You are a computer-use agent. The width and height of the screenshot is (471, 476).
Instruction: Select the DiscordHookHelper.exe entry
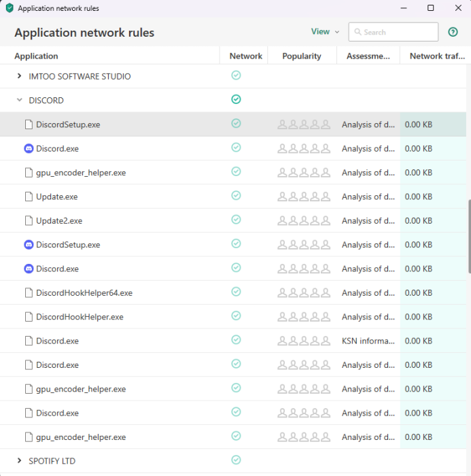80,317
